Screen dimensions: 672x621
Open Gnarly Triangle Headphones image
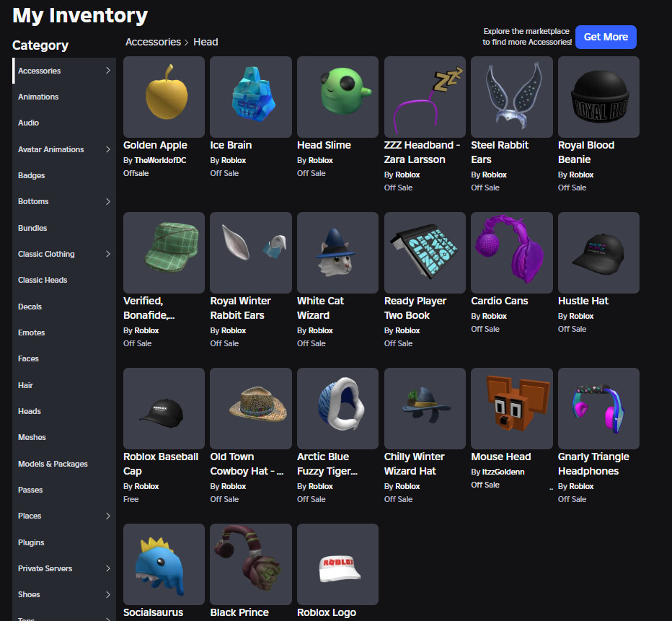598,408
